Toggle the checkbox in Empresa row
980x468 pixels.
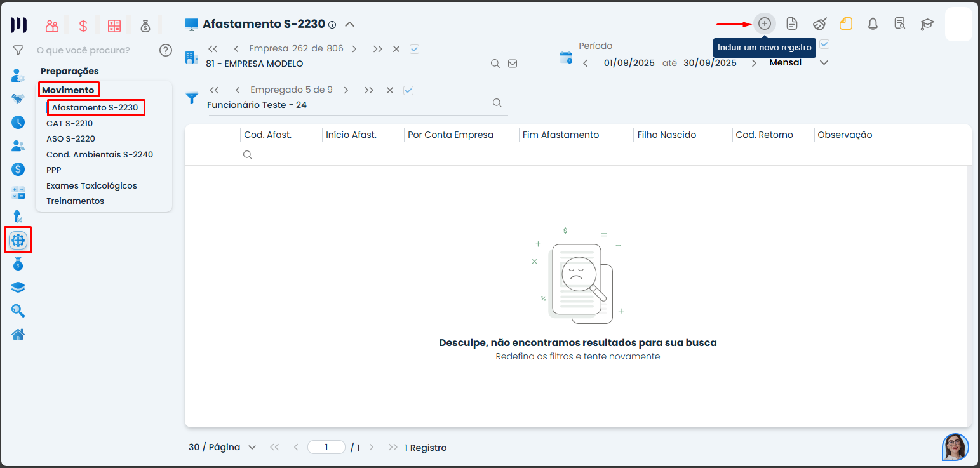[x=415, y=49]
